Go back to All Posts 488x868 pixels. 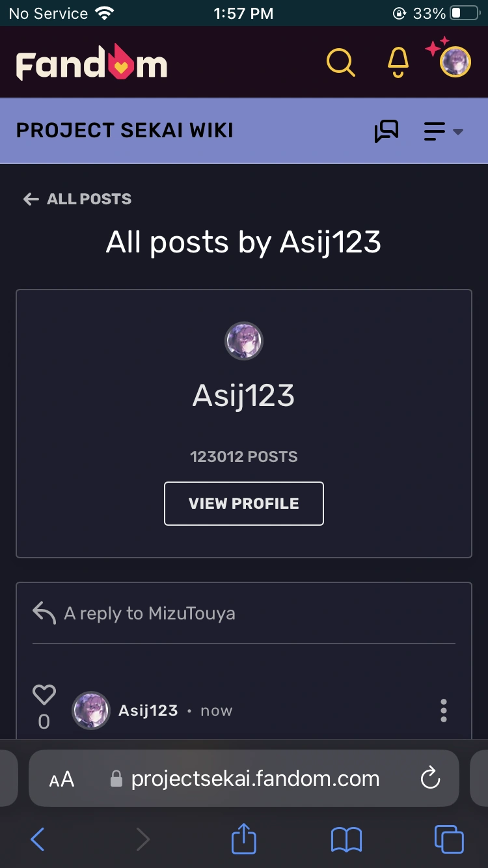77,199
